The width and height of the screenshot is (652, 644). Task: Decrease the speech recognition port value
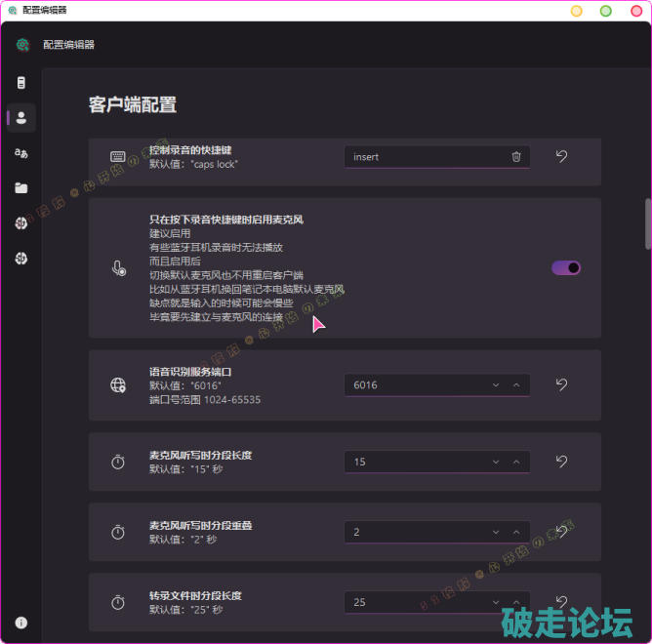(496, 385)
